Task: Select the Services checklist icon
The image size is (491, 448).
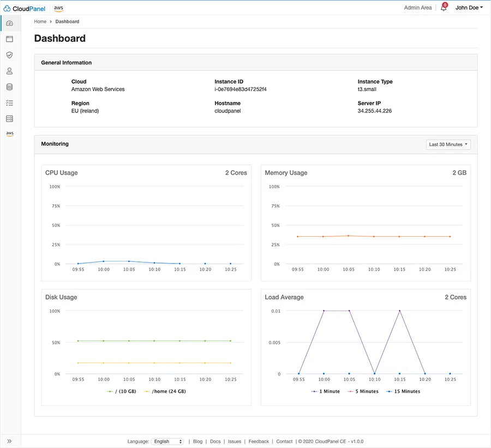Action: click(x=9, y=102)
